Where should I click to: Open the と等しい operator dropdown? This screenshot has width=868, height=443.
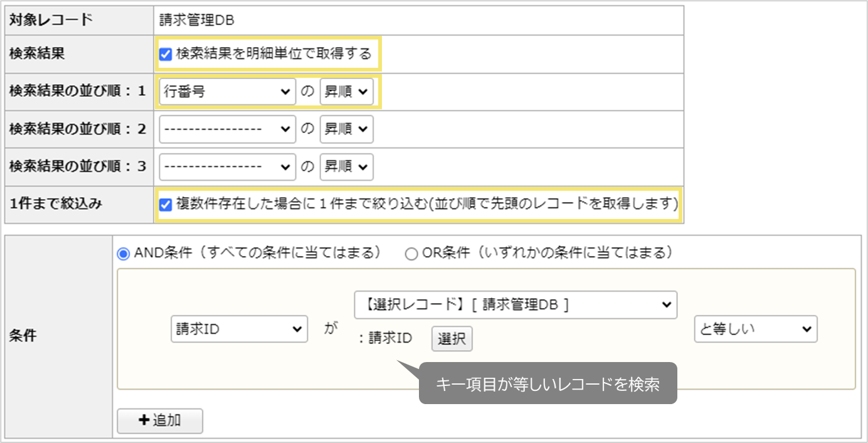click(x=756, y=328)
